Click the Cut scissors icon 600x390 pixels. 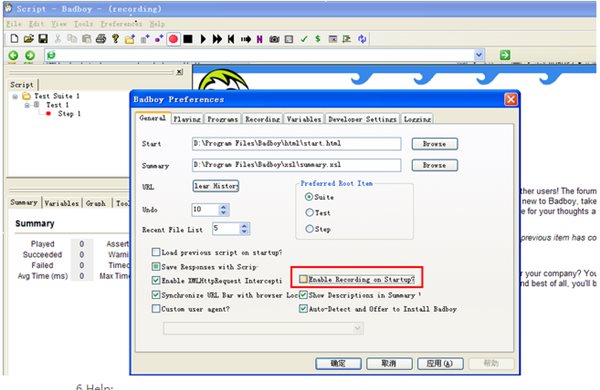pyautogui.click(x=58, y=39)
